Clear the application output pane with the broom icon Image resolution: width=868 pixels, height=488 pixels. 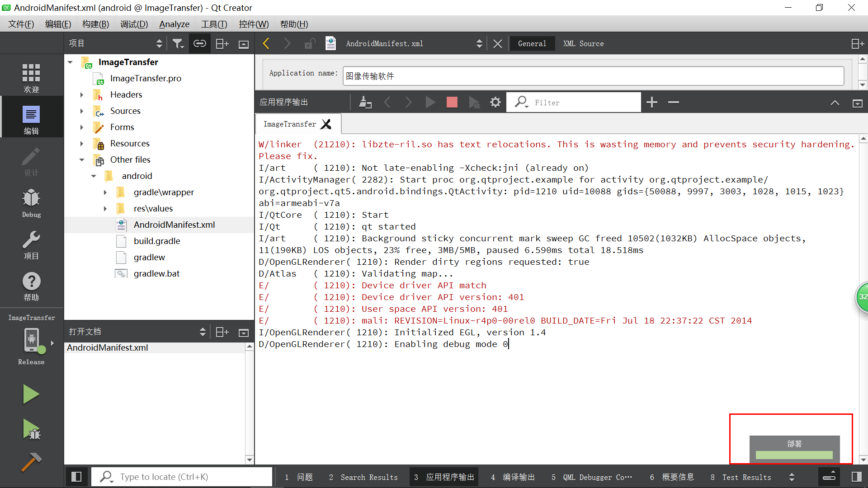(x=365, y=103)
